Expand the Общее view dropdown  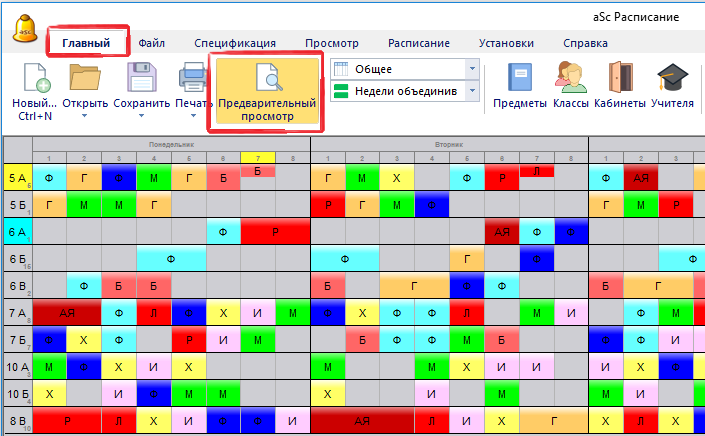click(x=472, y=69)
